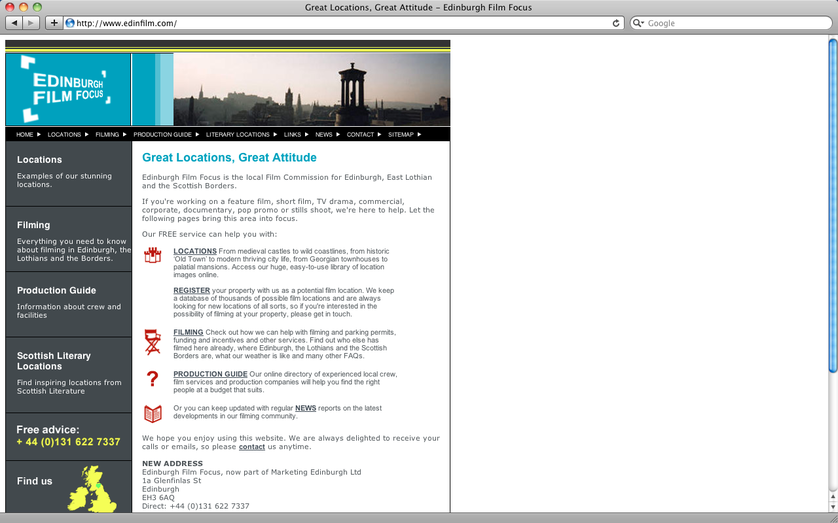Click the address bar URL field

pyautogui.click(x=342, y=23)
